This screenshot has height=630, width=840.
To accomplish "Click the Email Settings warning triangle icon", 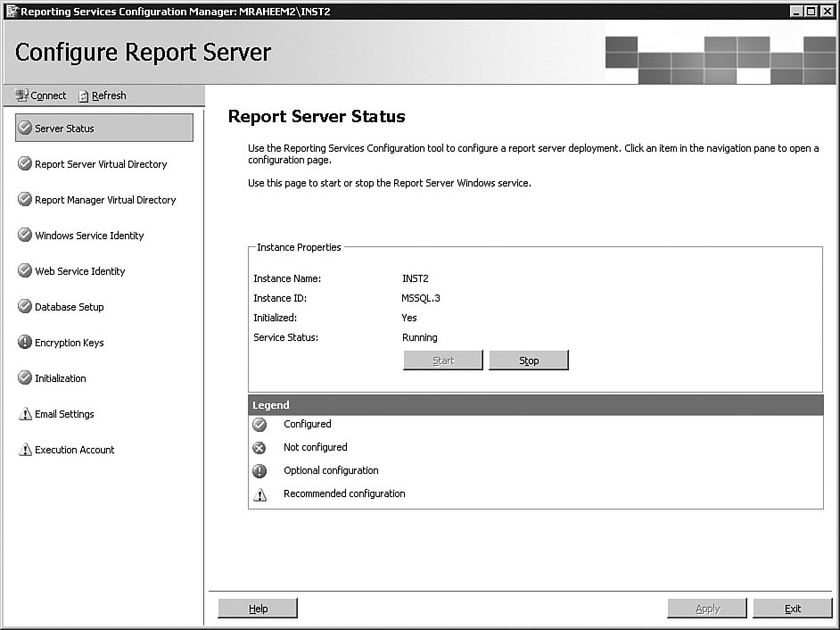I will (25, 413).
